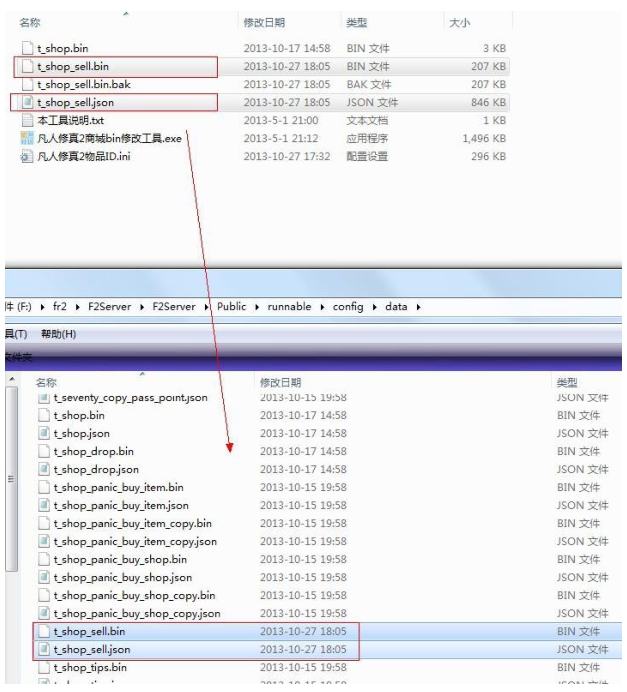Go to the Public folder breadcrumb
The width and height of the screenshot is (627, 692).
(231, 307)
